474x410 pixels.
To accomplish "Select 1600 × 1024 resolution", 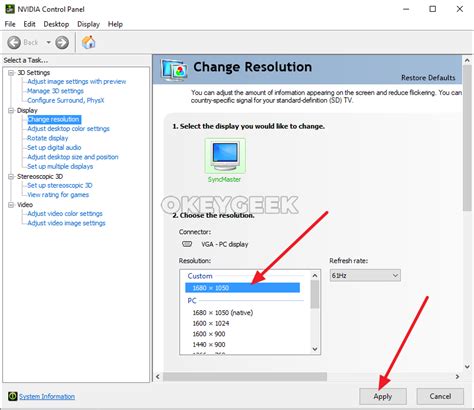I will click(x=211, y=323).
